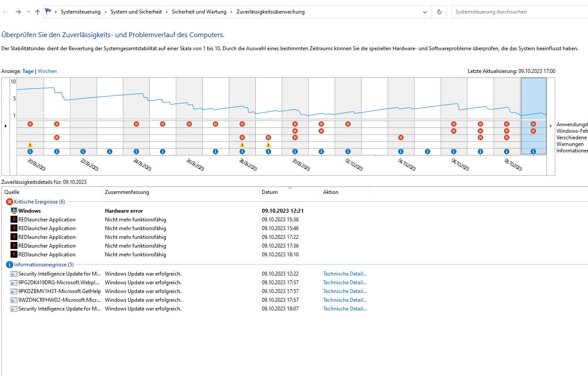The image size is (588, 376).
Task: Select the Informationen icon for 22.09.2023
Action: (83, 152)
